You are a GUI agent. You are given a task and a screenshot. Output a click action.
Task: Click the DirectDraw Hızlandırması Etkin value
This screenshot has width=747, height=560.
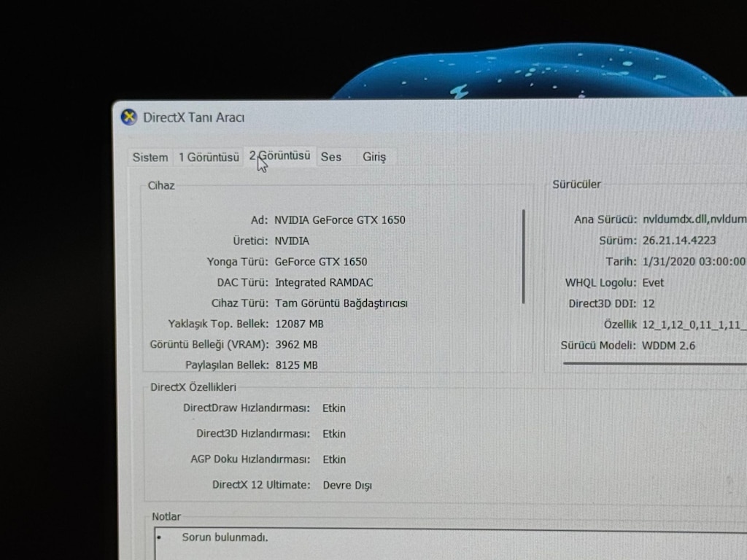point(334,408)
